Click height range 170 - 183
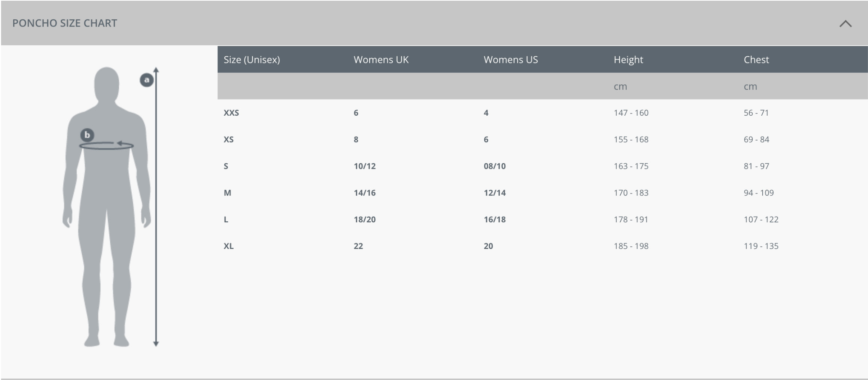Viewport: 868px width, 380px height. (x=631, y=193)
